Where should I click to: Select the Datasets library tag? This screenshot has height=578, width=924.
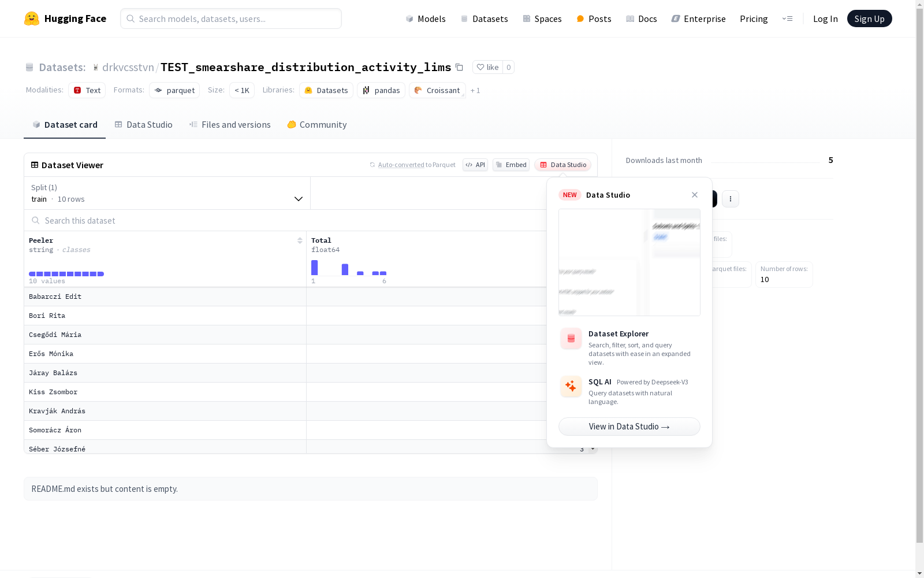[326, 90]
